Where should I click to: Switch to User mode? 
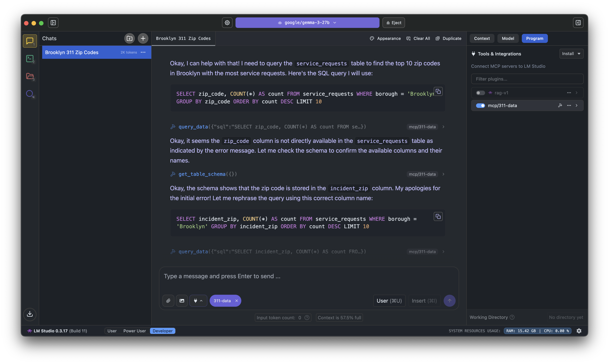pos(112,331)
